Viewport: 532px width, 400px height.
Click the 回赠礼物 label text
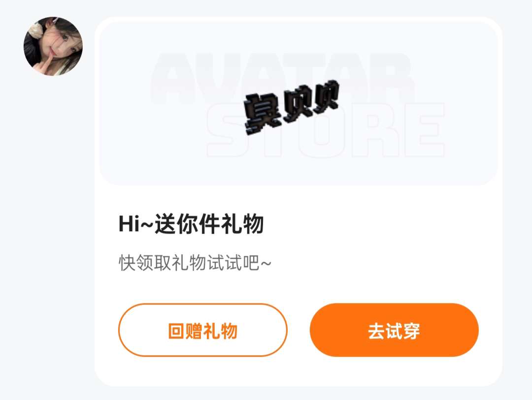203,331
